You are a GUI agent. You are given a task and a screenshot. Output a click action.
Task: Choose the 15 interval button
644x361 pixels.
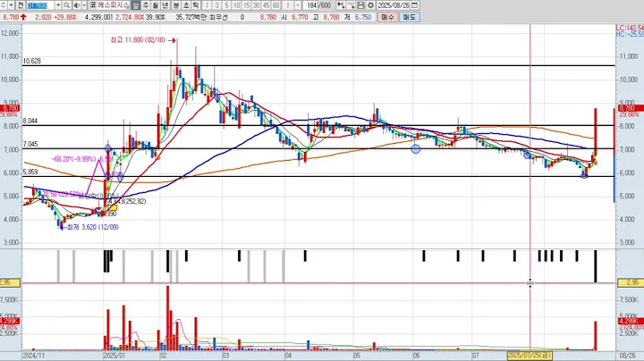click(247, 5)
